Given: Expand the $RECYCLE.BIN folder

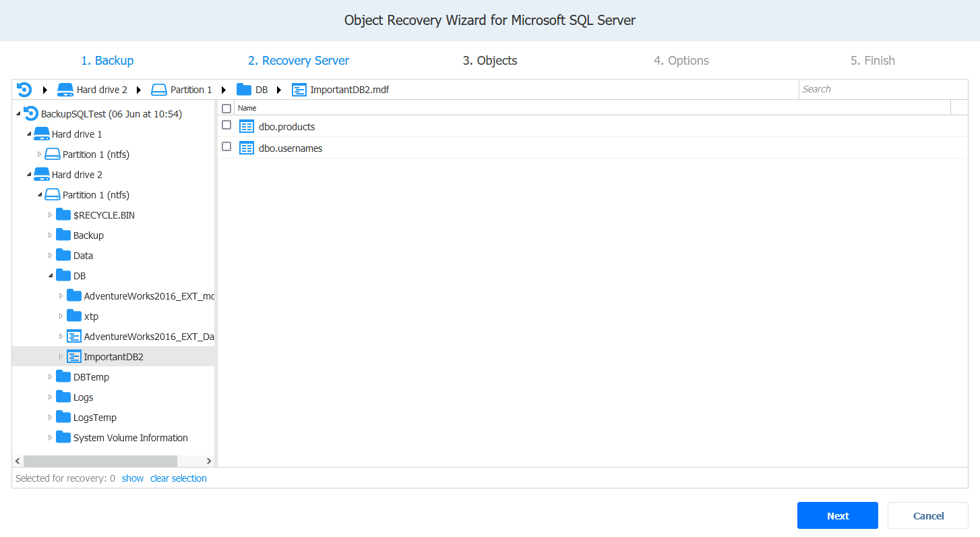Looking at the screenshot, I should [x=51, y=215].
